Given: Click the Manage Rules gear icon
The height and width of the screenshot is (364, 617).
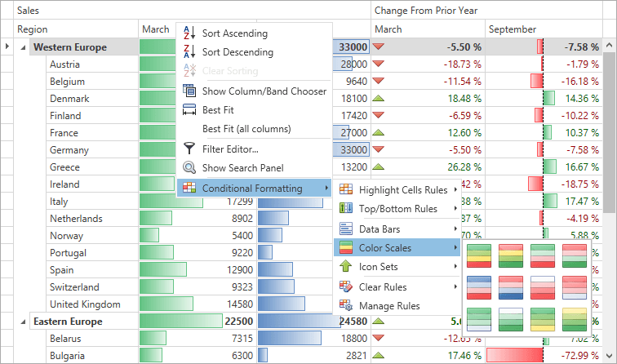Looking at the screenshot, I should (x=345, y=306).
